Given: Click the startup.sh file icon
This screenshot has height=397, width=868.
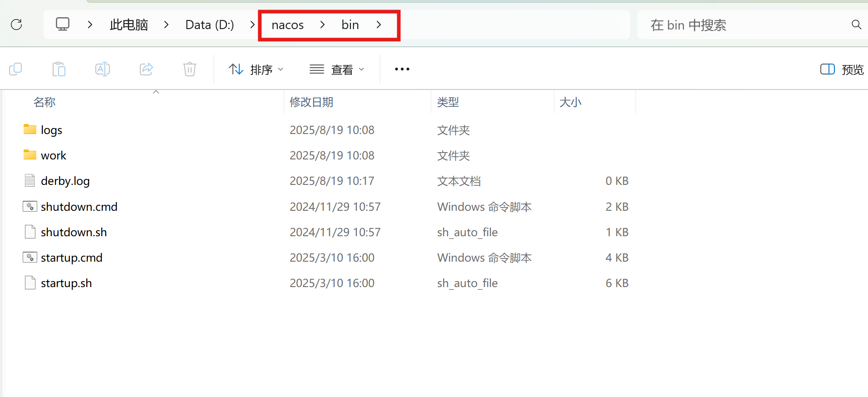Looking at the screenshot, I should (30, 283).
